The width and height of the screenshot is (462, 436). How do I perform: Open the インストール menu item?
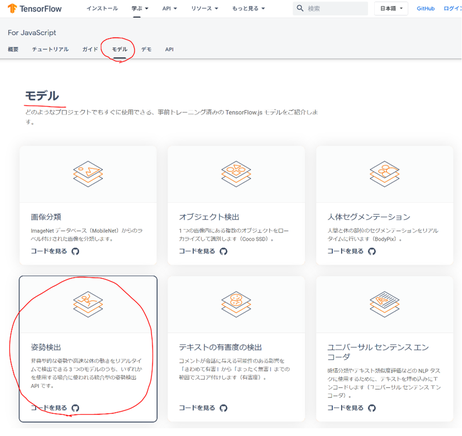(102, 8)
